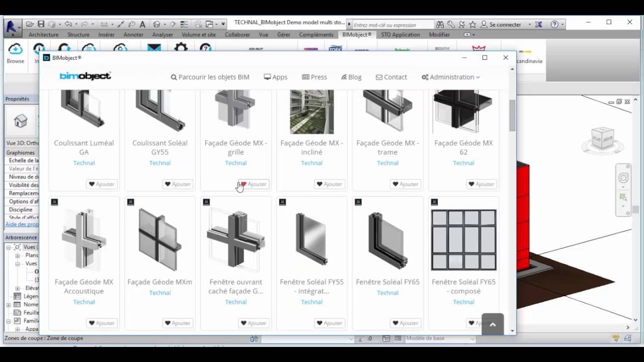Open the Structure ribbon tab

point(78,35)
